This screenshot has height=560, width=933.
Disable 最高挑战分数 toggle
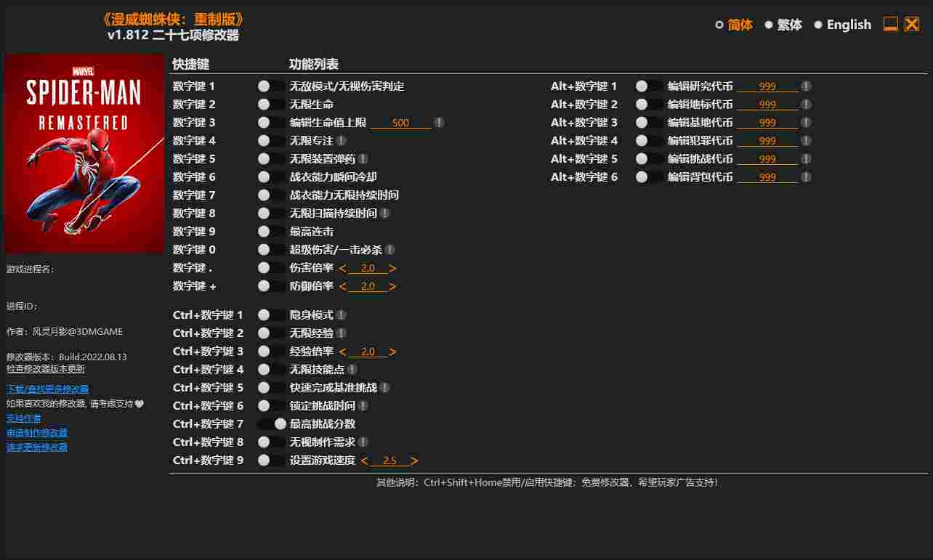pyautogui.click(x=271, y=424)
